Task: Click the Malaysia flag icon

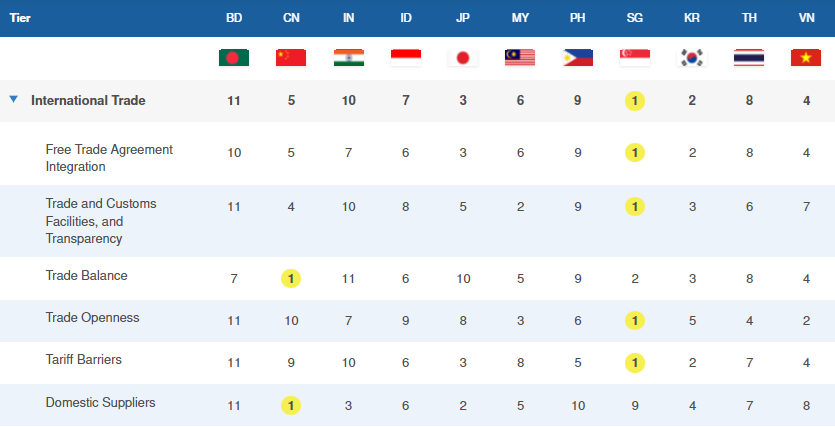Action: pos(520,58)
